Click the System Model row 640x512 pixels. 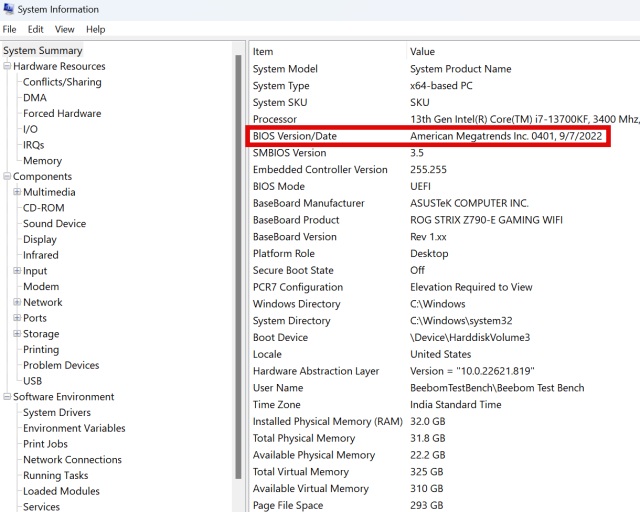(445, 69)
